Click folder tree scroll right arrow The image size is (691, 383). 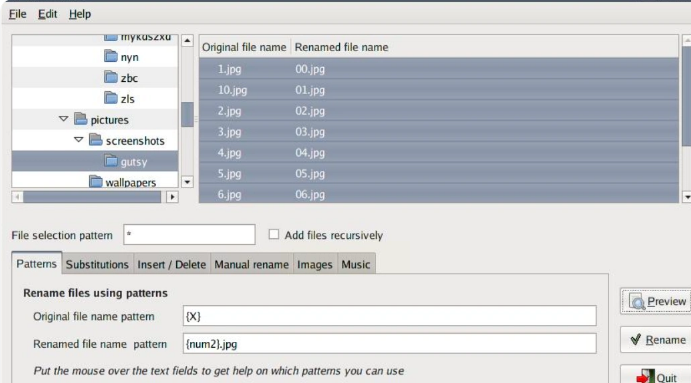172,197
